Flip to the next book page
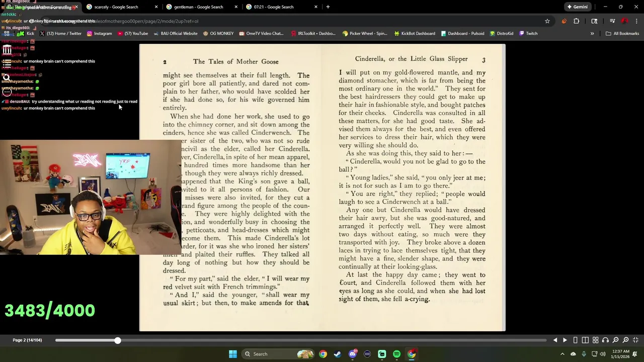644x362 pixels. click(565, 340)
